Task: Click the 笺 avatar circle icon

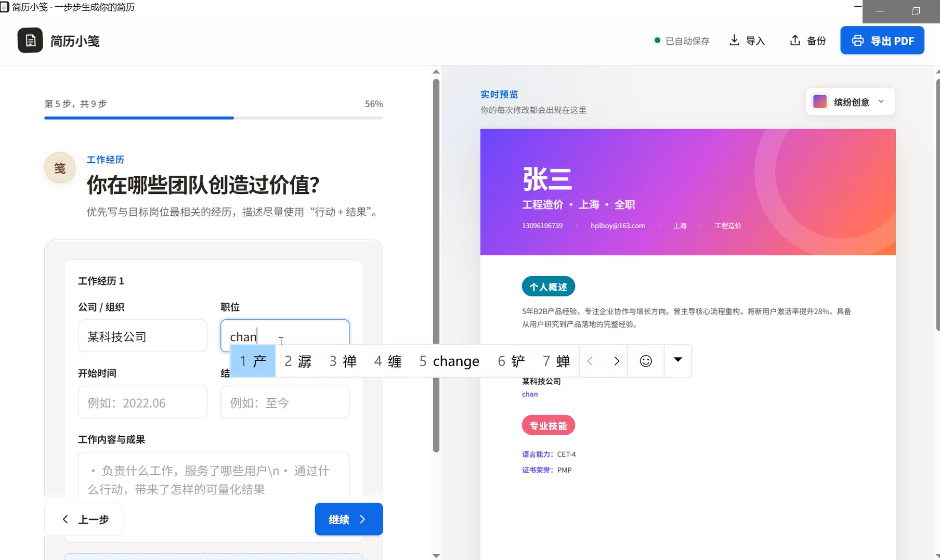Action: 60,168
